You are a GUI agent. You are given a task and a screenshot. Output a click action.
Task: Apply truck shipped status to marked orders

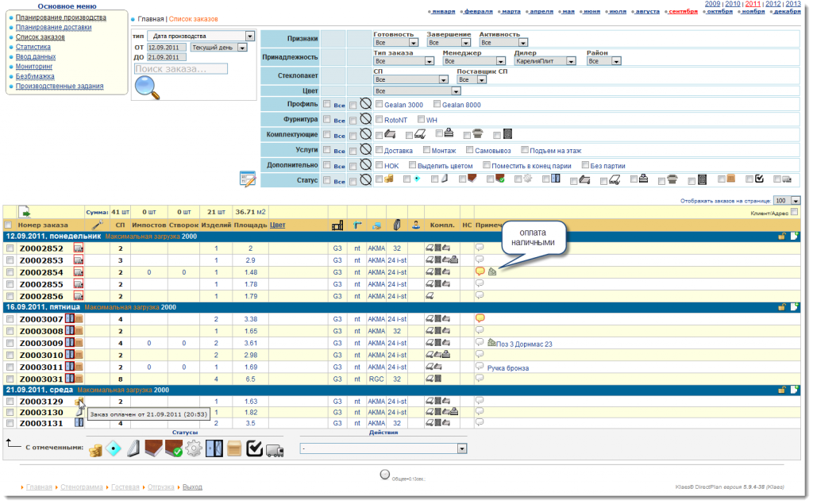coord(275,450)
